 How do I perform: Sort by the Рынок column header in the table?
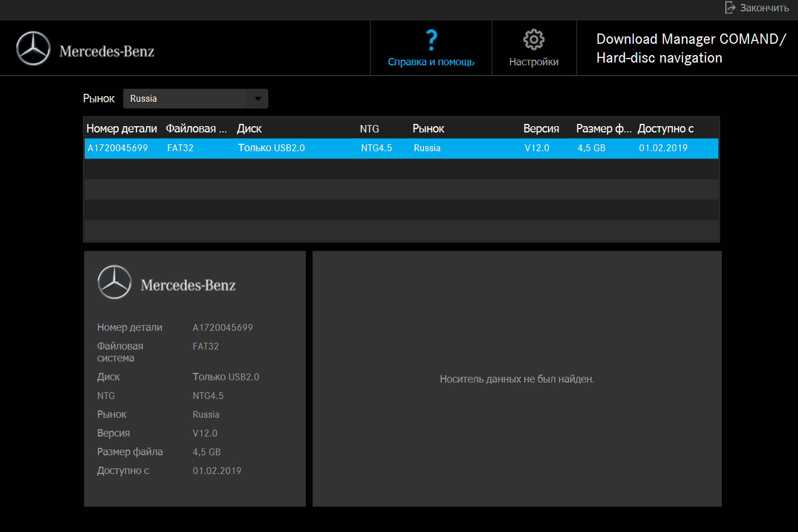428,128
